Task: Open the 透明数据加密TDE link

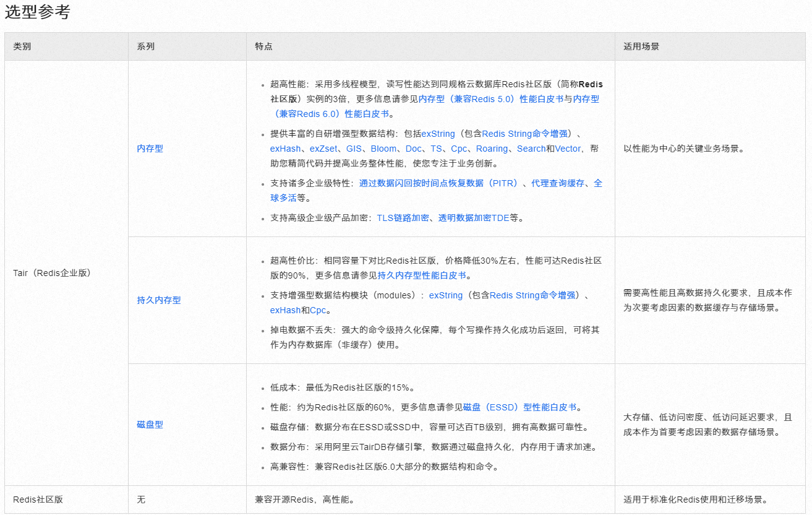Action: click(474, 218)
